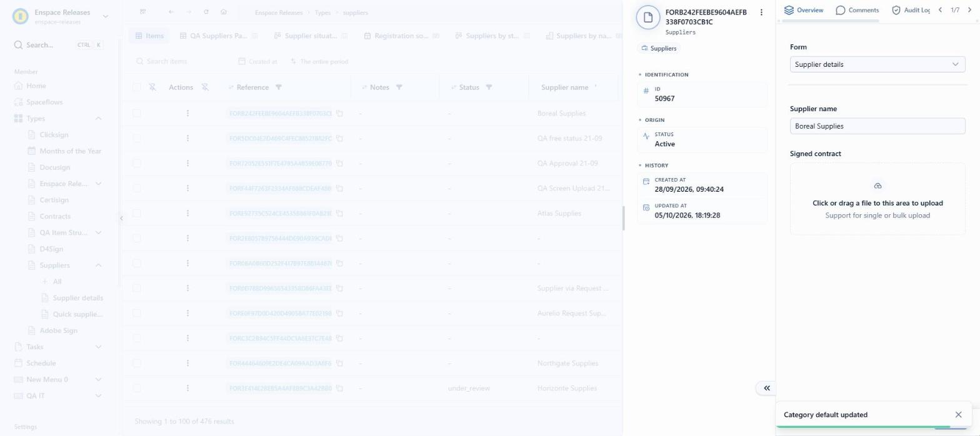Screen dimensions: 980x436
Task: Expand the New Menu 0 chevron
Action: [99, 379]
